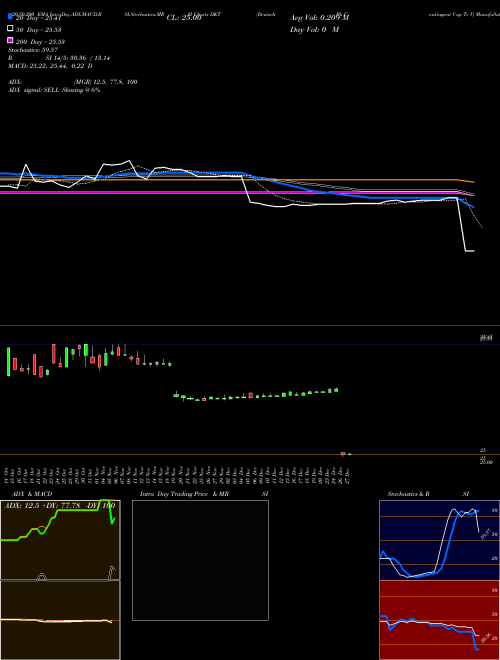500x660 pixels.
Task: Click the 'Stochastics & R' panel title
Action: [408, 494]
